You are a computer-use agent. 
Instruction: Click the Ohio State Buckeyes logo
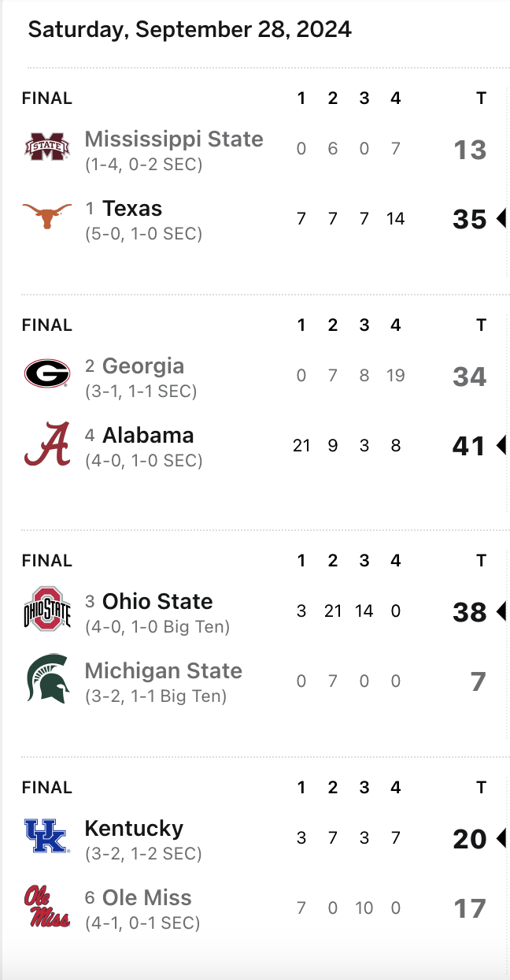pyautogui.click(x=46, y=609)
